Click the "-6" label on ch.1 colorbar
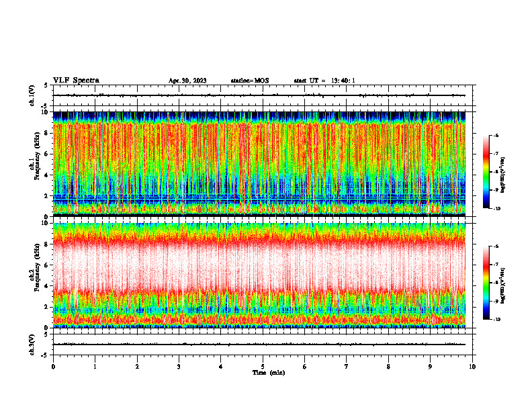532x411 pixels. coord(496,135)
